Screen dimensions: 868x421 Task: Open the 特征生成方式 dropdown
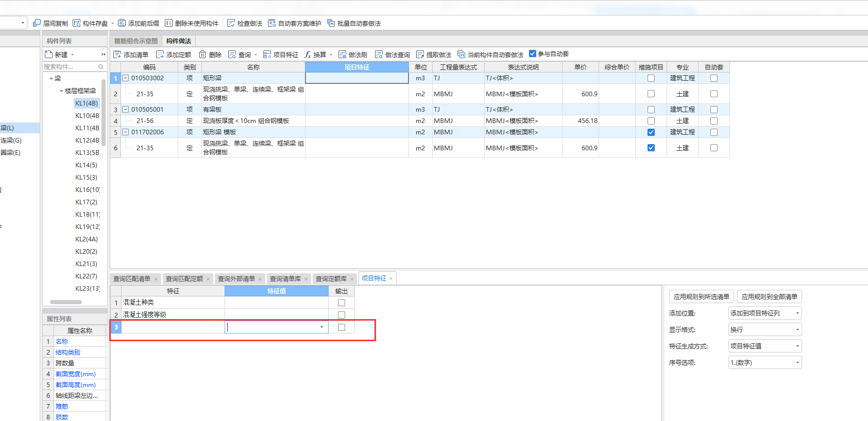click(765, 346)
